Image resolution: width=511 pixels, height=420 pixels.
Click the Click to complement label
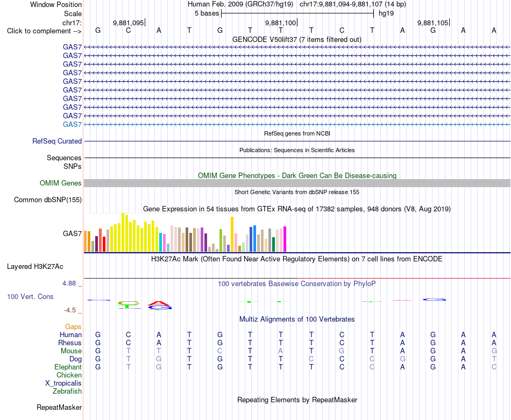44,31
